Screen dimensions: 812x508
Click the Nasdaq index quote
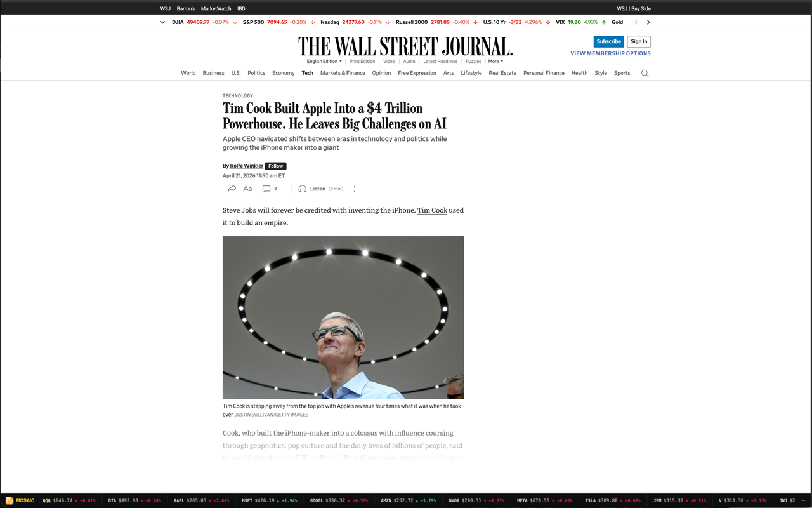(x=355, y=22)
